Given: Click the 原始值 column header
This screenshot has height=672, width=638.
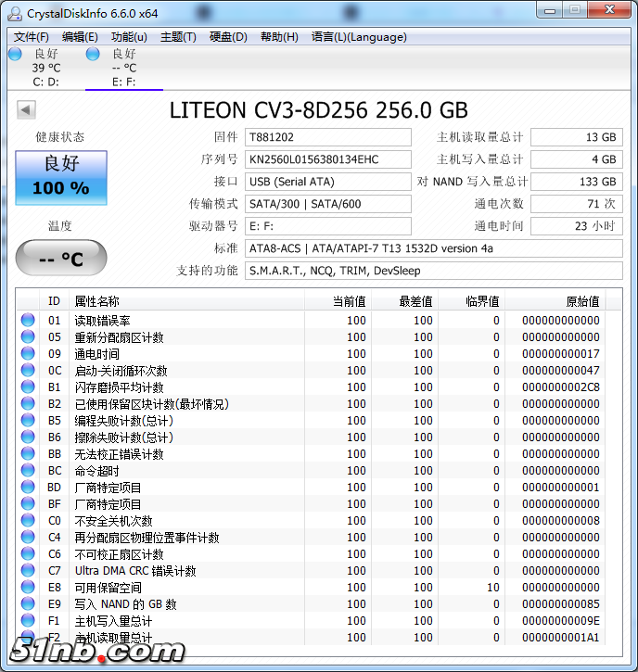Looking at the screenshot, I should tap(582, 301).
